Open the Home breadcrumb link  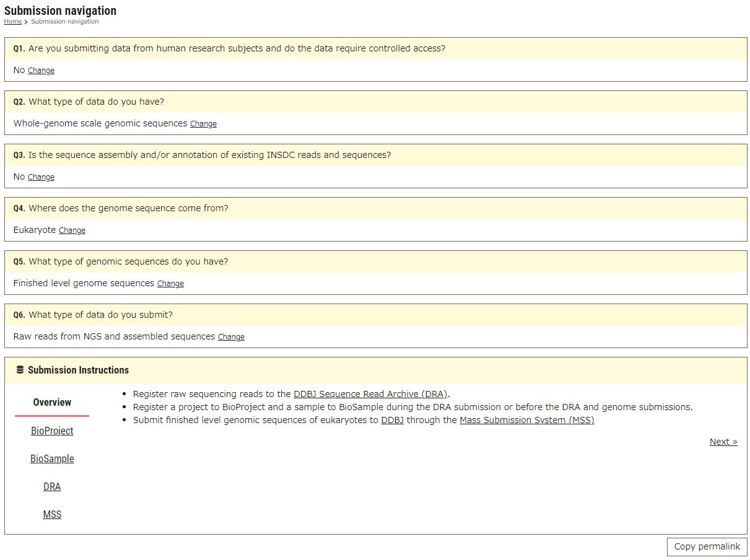tap(12, 22)
